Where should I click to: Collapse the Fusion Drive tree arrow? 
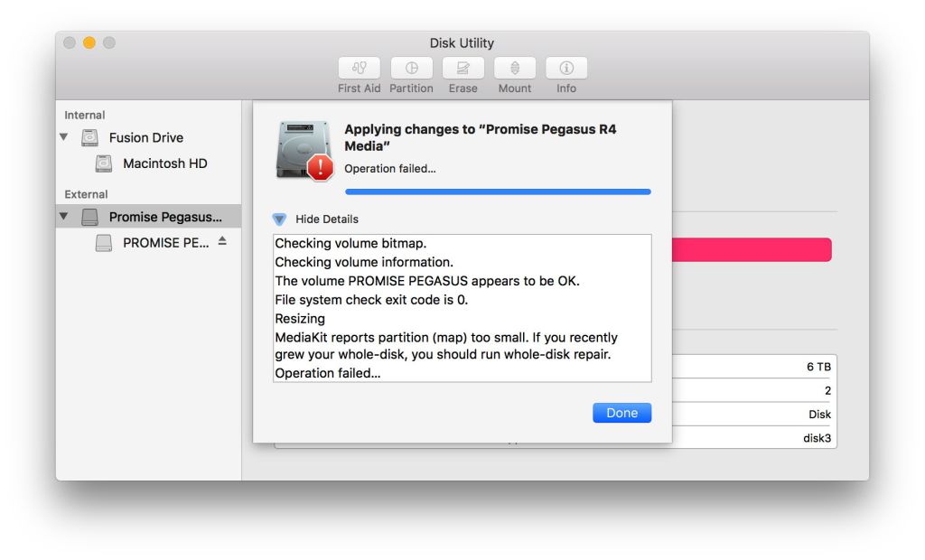tap(64, 138)
